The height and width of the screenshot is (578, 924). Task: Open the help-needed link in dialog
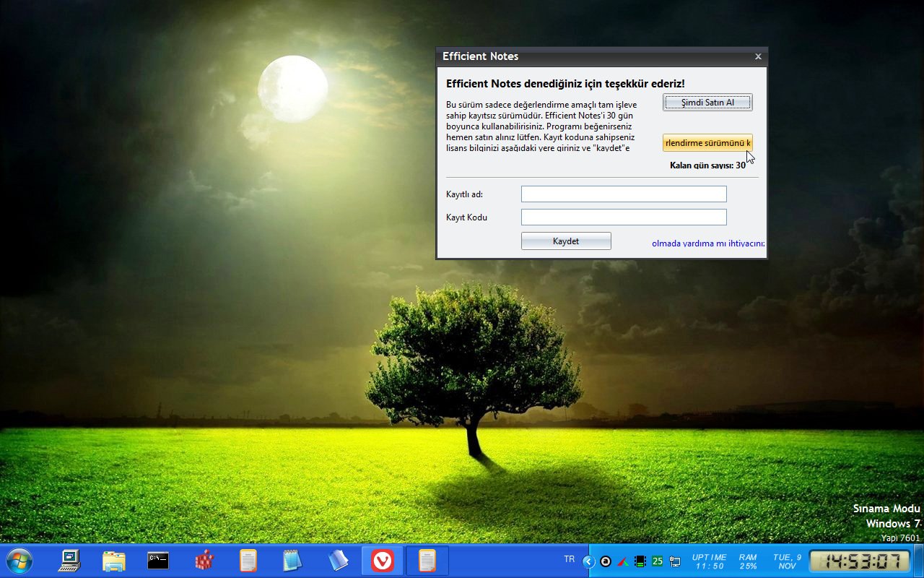click(x=708, y=243)
